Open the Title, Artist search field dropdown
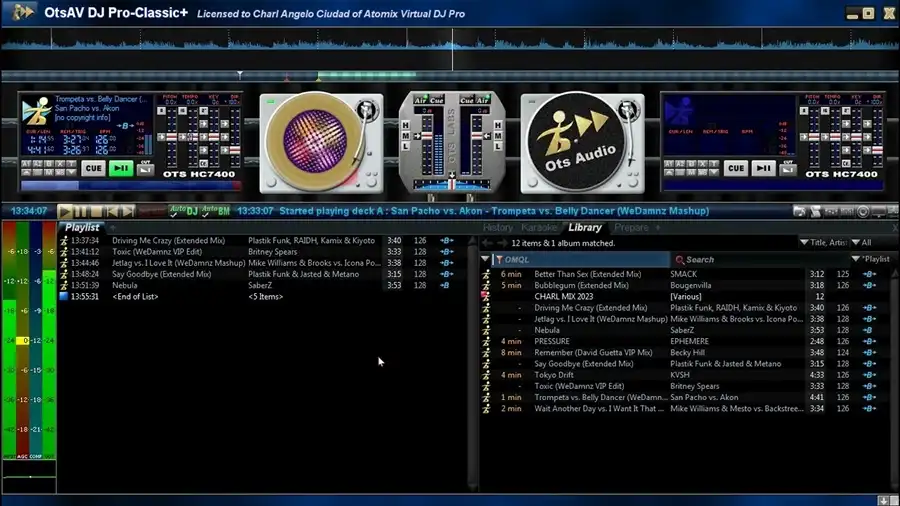The width and height of the screenshot is (900, 506). pyautogui.click(x=823, y=243)
